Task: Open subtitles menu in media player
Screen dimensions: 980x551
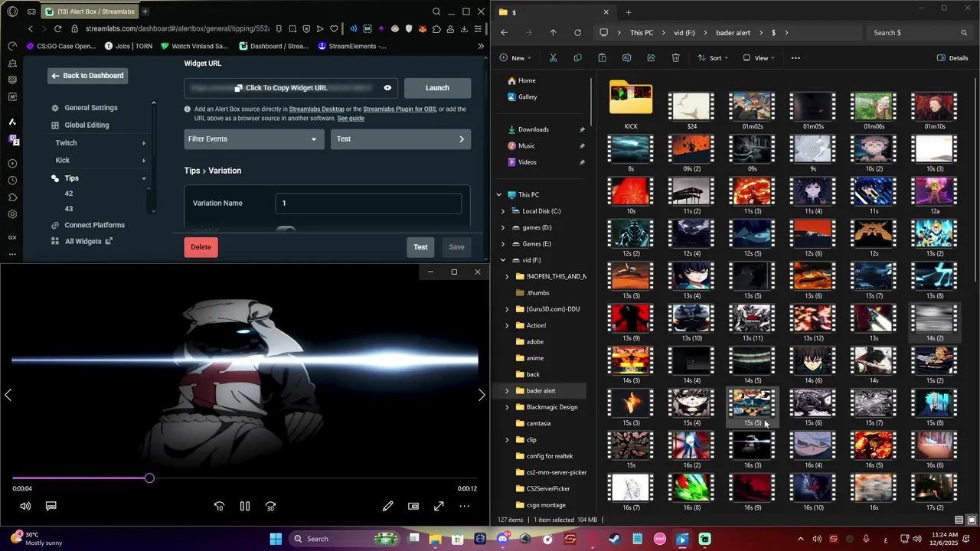Action: [51, 506]
